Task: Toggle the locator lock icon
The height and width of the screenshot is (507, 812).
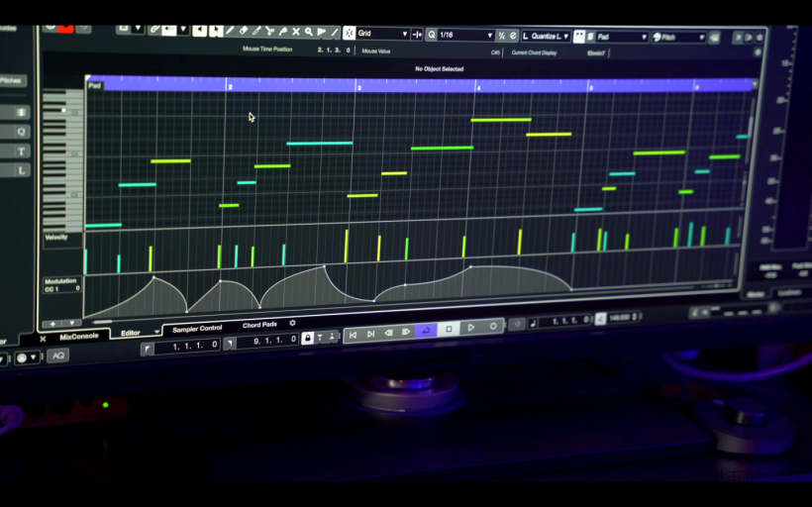Action: point(308,339)
